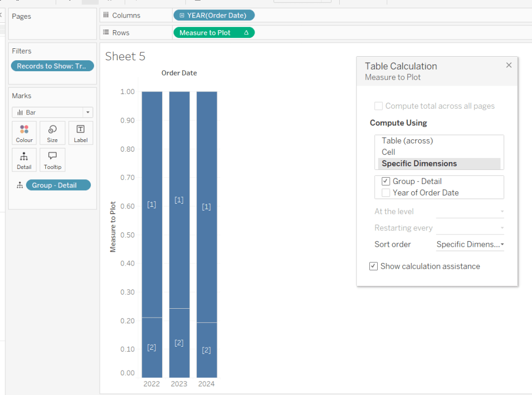This screenshot has height=395, width=532.
Task: Click the Records to Show filter pill
Action: click(x=52, y=66)
